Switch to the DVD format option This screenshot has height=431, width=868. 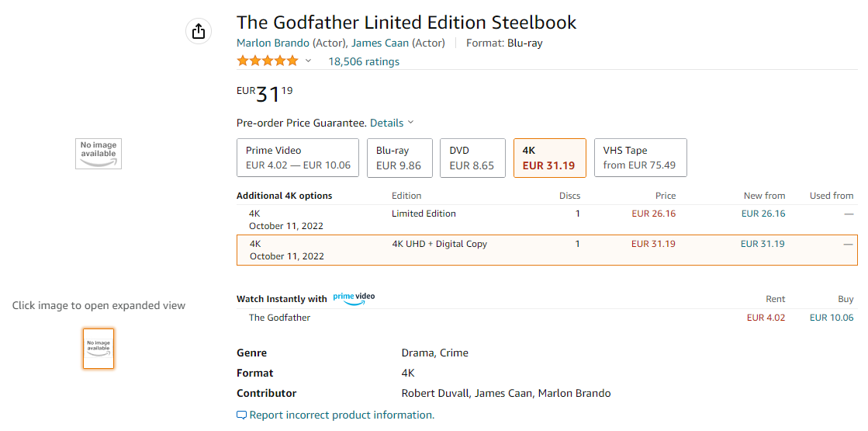point(472,158)
